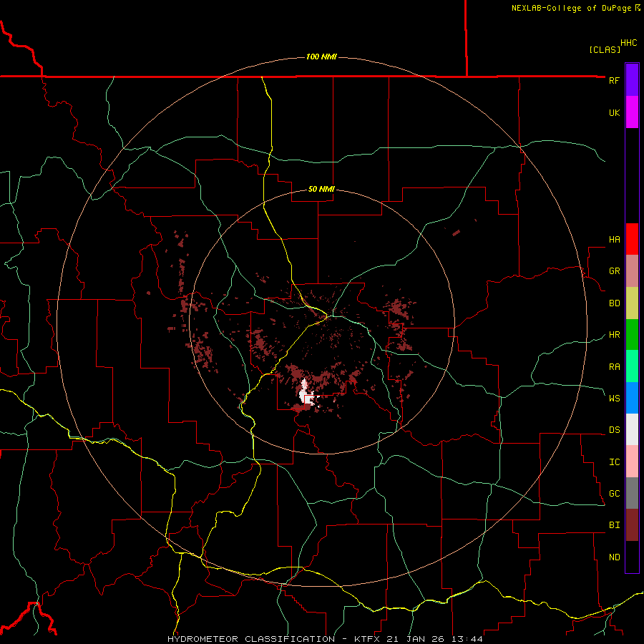
Task: Click the HR green legend swatch
Action: (632, 335)
